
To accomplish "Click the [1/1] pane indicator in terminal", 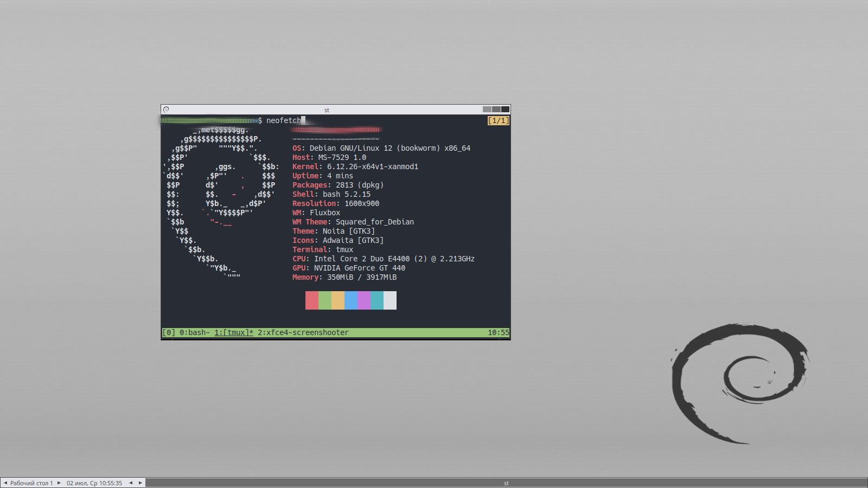I will [x=498, y=121].
